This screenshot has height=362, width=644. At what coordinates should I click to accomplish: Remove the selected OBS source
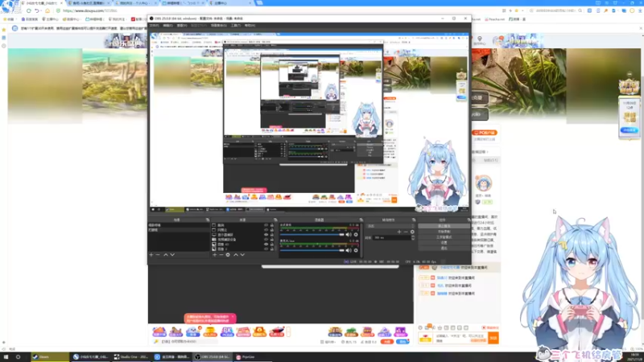pyautogui.click(x=221, y=255)
